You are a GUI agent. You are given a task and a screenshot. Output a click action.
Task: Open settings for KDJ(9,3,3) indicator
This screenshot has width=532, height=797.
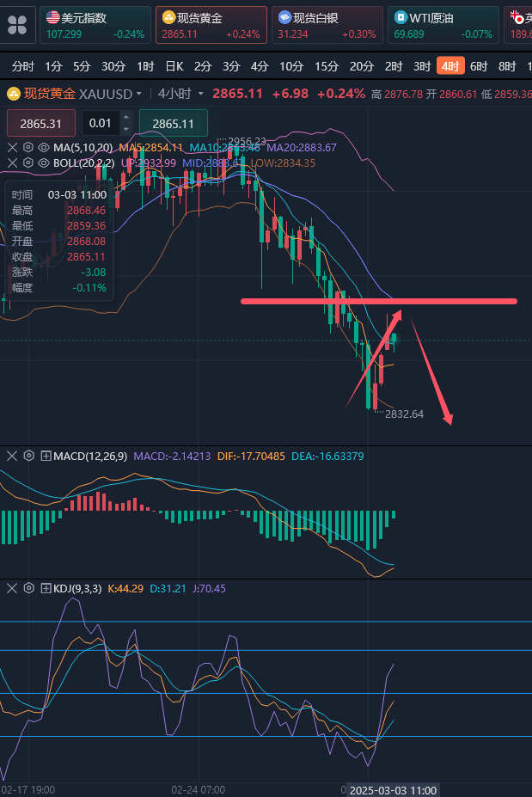click(29, 589)
